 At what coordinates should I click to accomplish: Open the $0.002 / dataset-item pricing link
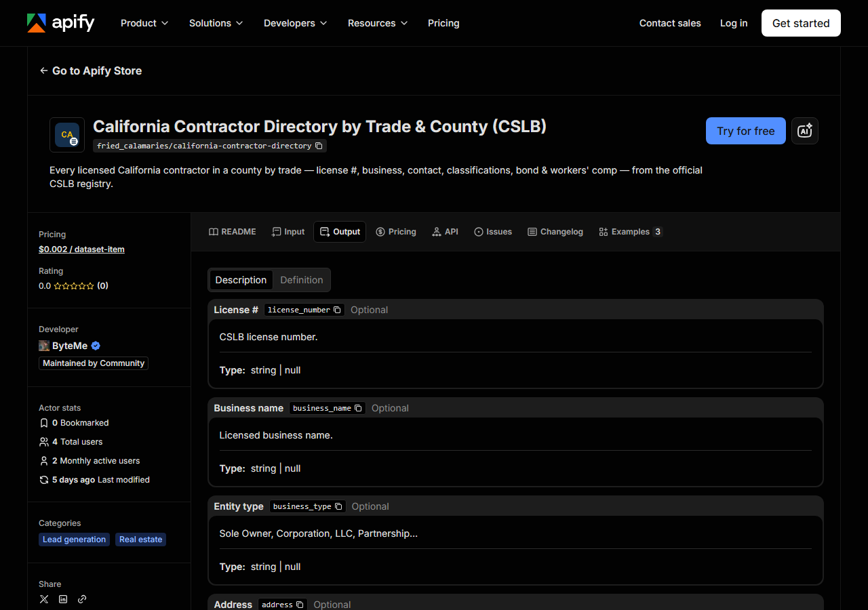tap(81, 249)
